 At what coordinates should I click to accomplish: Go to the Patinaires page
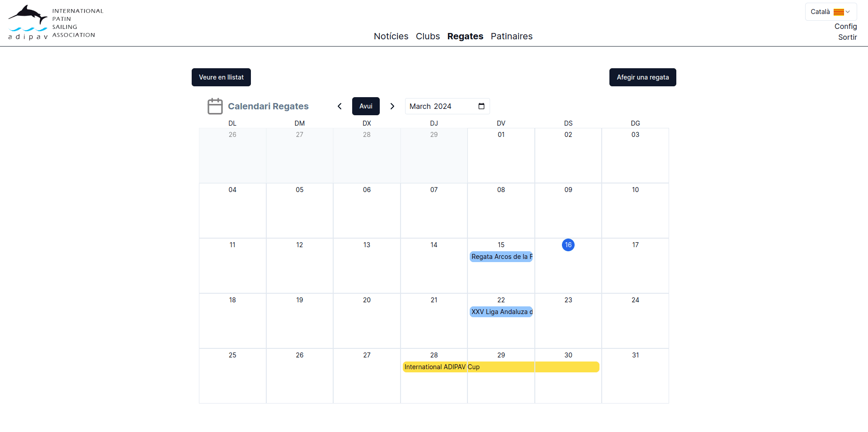click(x=511, y=36)
